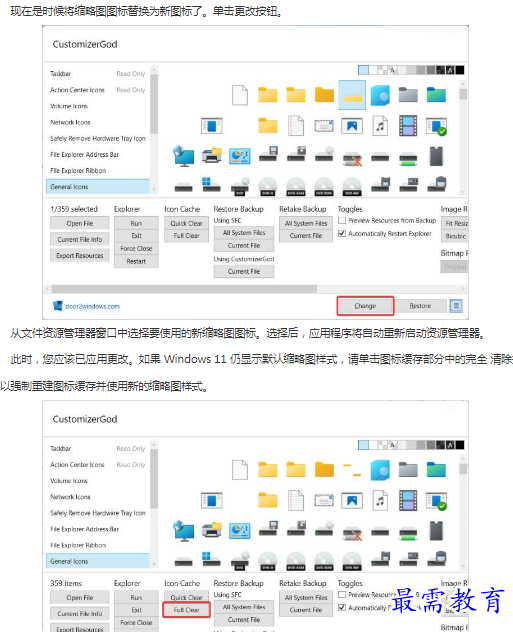This screenshot has width=513, height=632.
Task: Select the lined text document icon in upper screenshot
Action: tap(296, 125)
